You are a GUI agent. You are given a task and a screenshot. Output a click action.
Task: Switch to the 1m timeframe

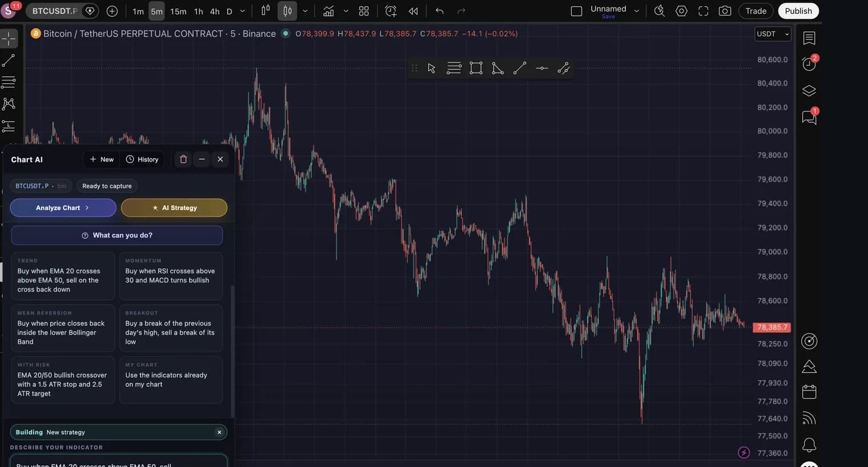point(138,11)
